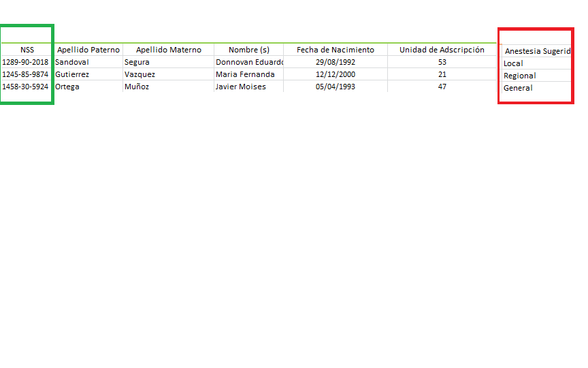This screenshot has width=588, height=368.
Task: Select the date cell 05/04/1993
Action: tap(335, 87)
